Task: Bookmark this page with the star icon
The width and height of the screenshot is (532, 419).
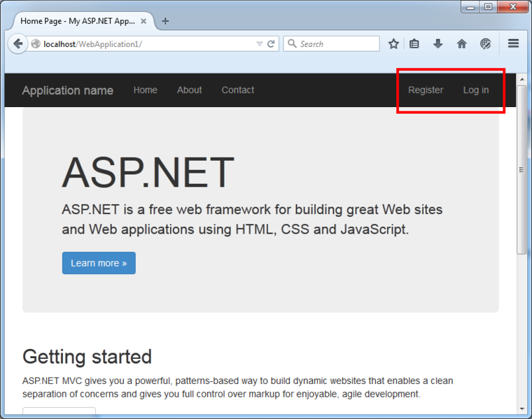Action: (x=393, y=44)
